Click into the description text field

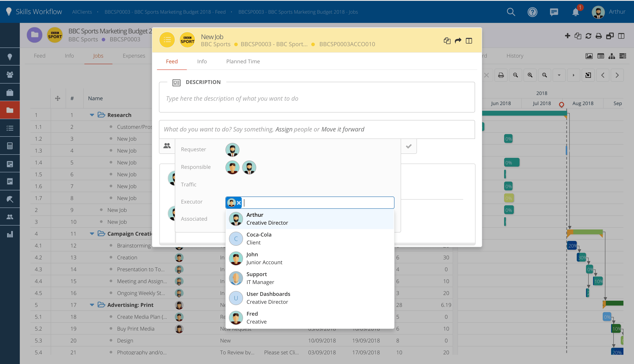pyautogui.click(x=316, y=98)
